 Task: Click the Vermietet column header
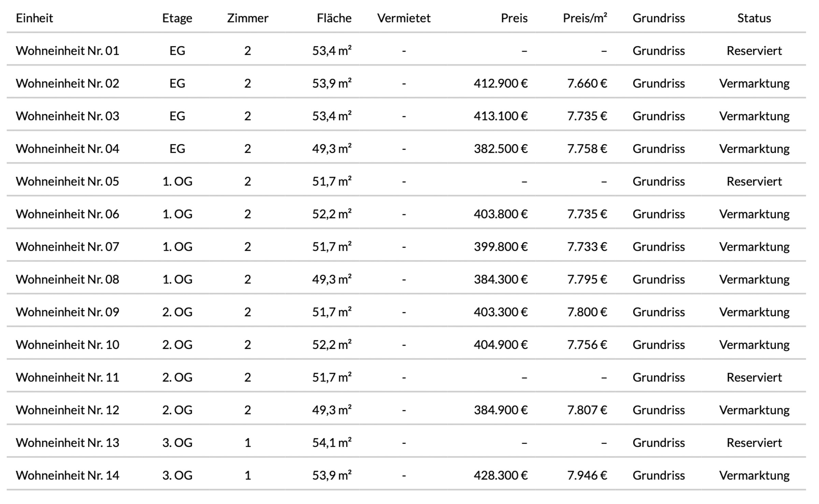click(404, 18)
